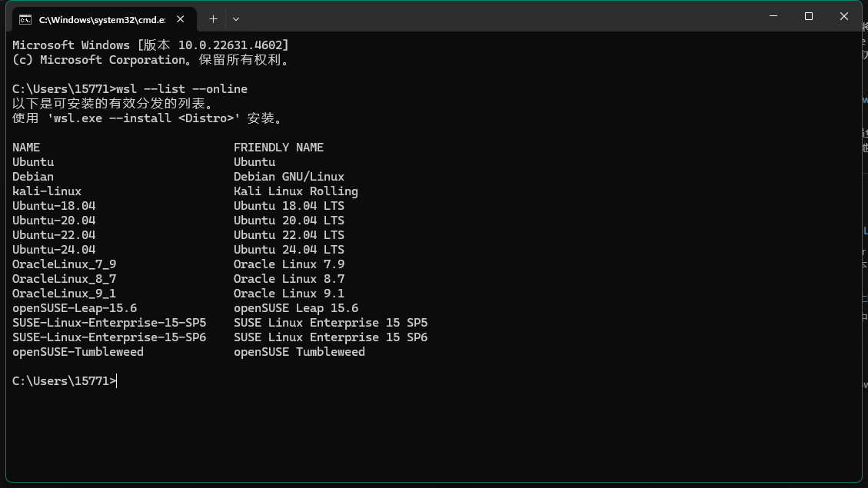868x488 pixels.
Task: Close the terminal window
Action: point(844,16)
